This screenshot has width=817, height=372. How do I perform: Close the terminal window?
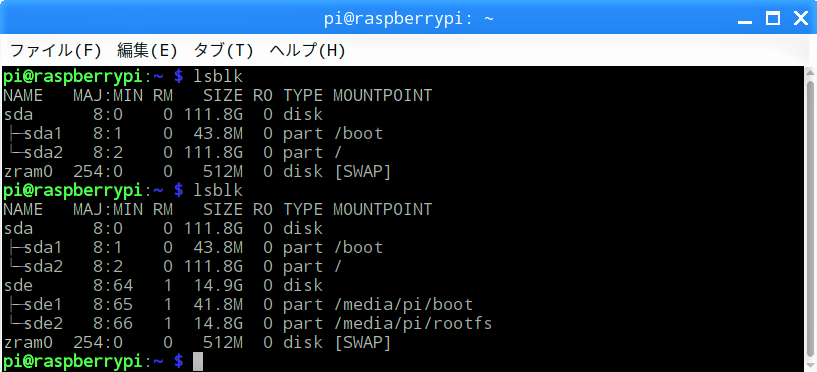pyautogui.click(x=801, y=19)
